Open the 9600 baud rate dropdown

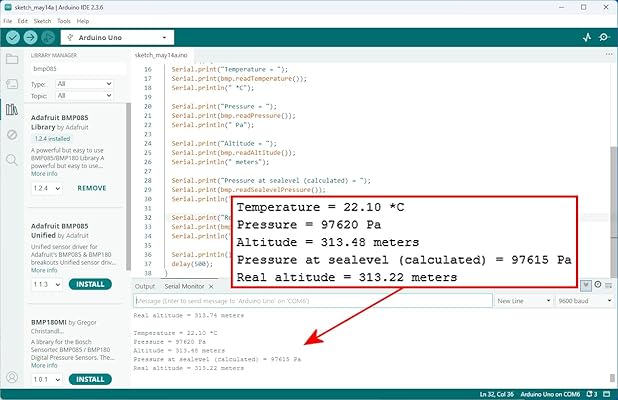click(584, 301)
